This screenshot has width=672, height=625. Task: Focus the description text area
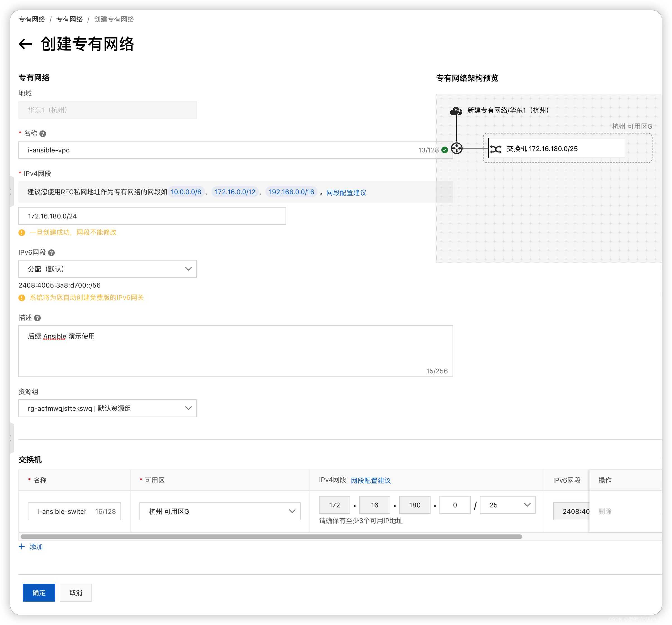tap(236, 351)
